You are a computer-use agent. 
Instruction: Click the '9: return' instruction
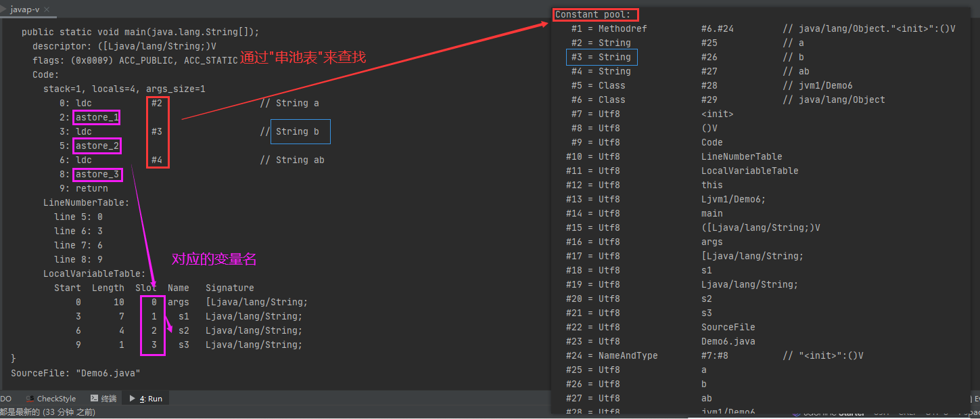[84, 188]
